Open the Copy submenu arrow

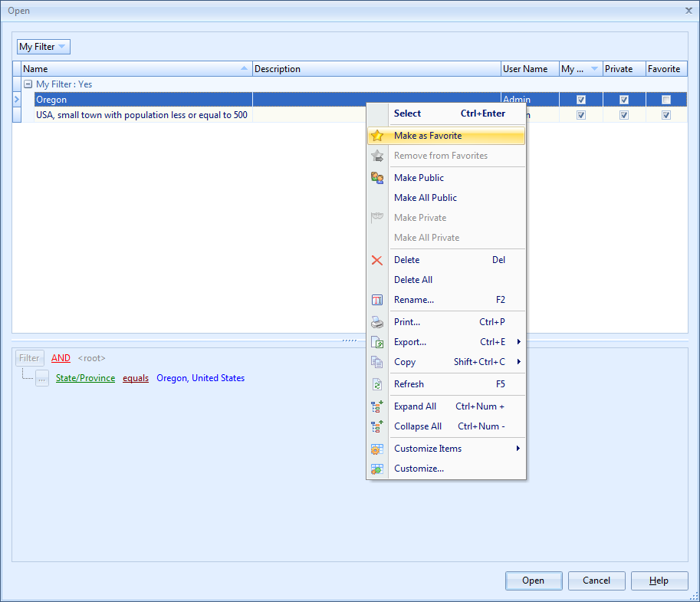tap(519, 362)
